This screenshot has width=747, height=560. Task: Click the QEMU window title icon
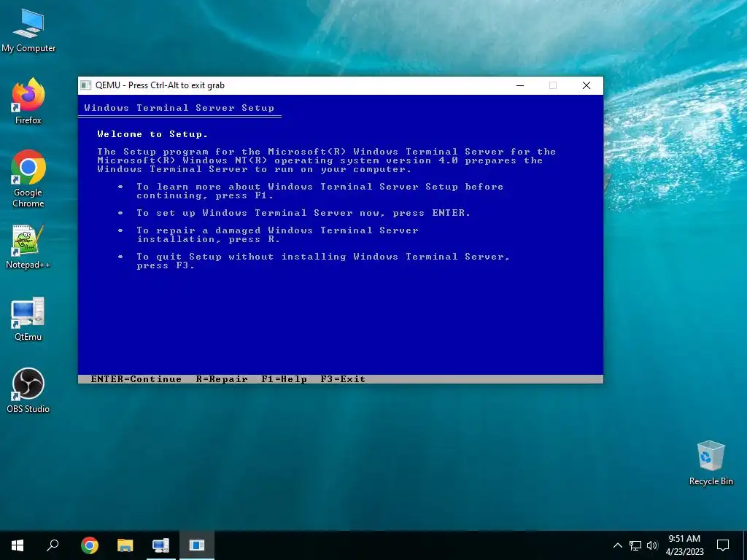click(x=86, y=85)
